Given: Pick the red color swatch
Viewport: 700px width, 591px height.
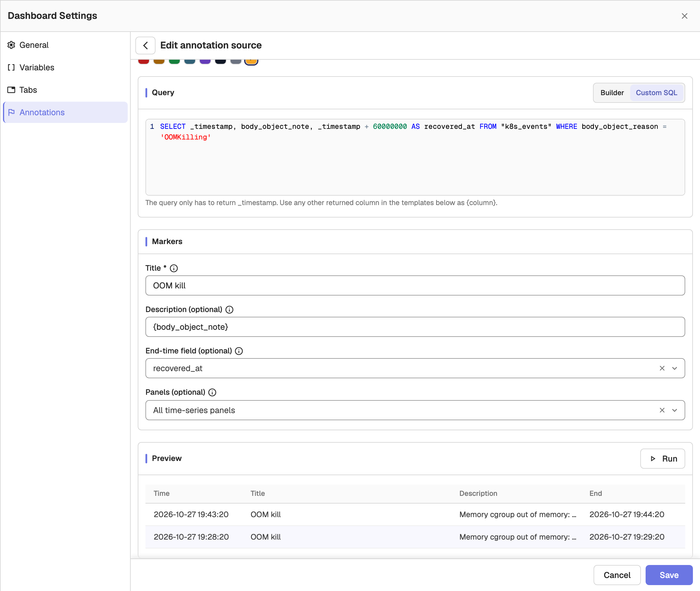Looking at the screenshot, I should click(143, 61).
